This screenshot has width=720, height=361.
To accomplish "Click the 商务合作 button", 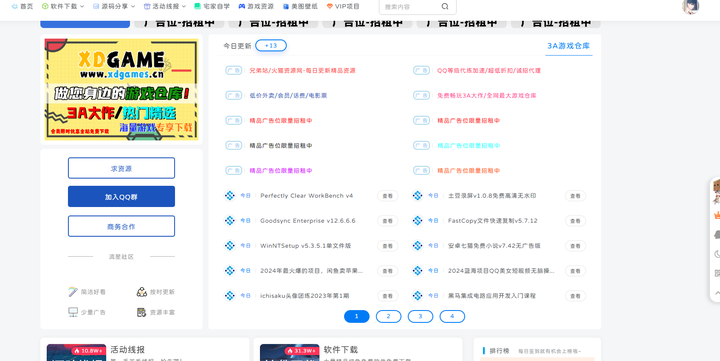I will [x=121, y=226].
